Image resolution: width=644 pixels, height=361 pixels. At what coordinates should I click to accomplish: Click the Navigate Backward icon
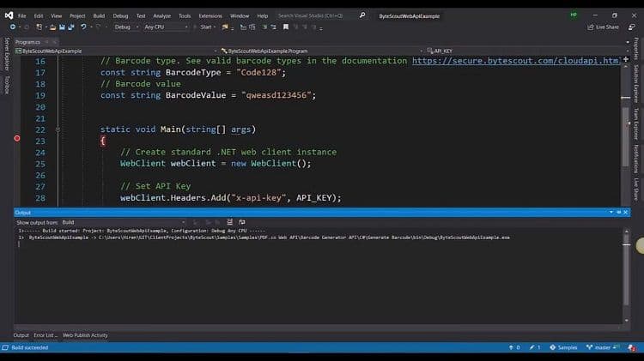(12, 27)
